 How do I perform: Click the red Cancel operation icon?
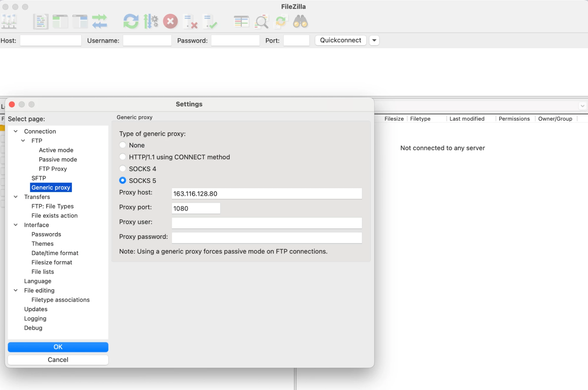click(x=170, y=22)
